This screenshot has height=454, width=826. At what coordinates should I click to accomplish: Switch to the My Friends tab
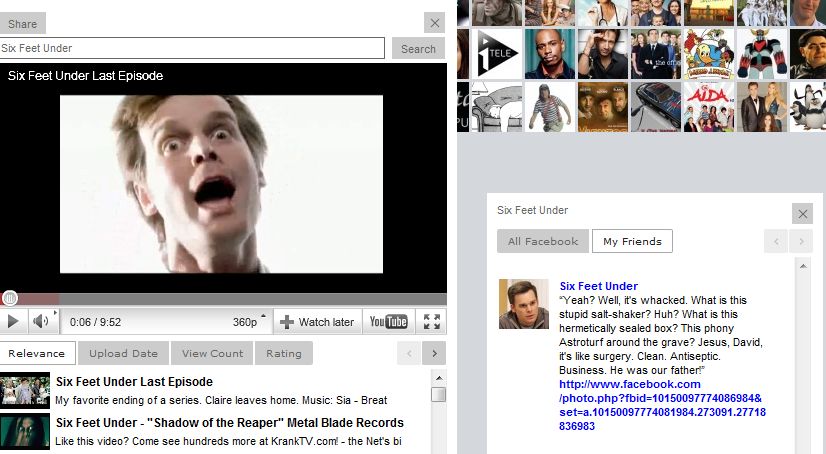tap(632, 241)
